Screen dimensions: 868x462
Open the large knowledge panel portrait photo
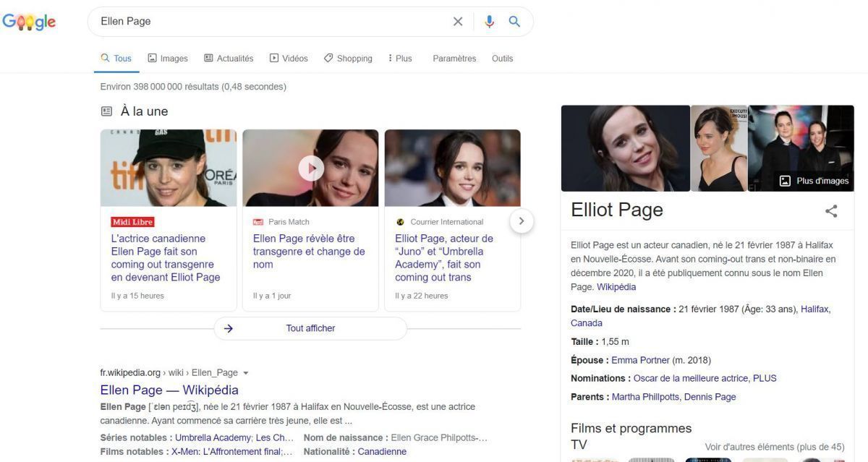(626, 148)
